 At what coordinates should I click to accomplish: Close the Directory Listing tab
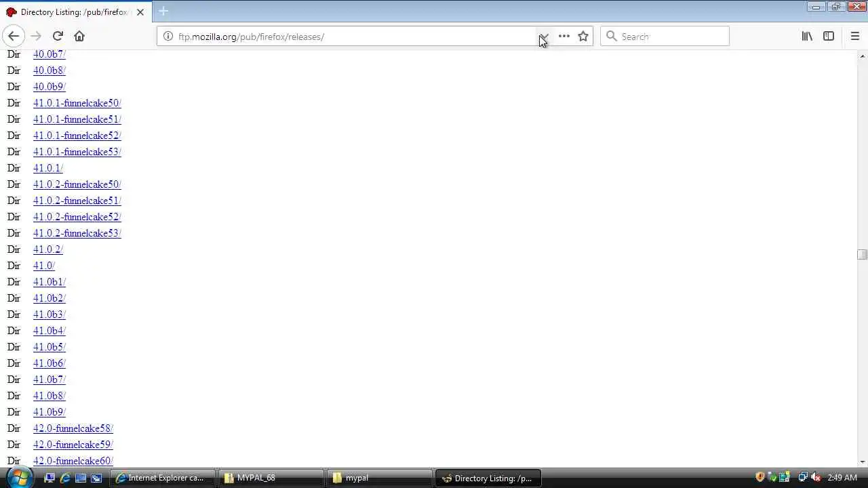tap(140, 12)
